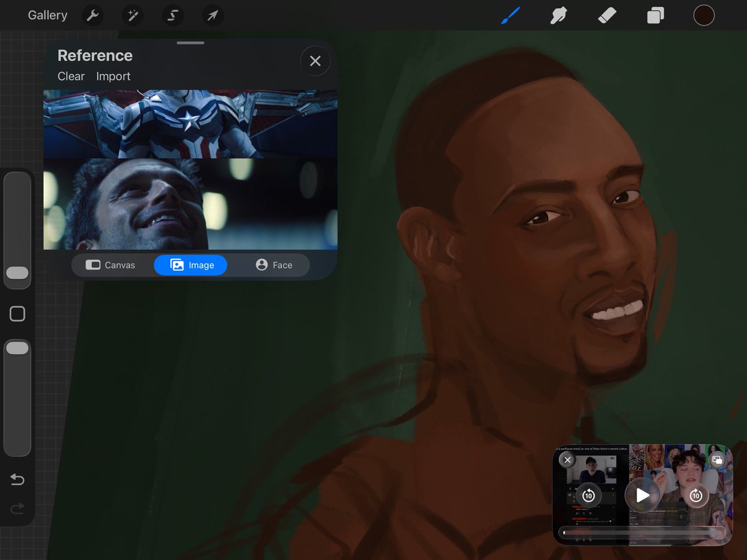Close the Reference panel
Screen dimensions: 747x560
click(x=315, y=61)
